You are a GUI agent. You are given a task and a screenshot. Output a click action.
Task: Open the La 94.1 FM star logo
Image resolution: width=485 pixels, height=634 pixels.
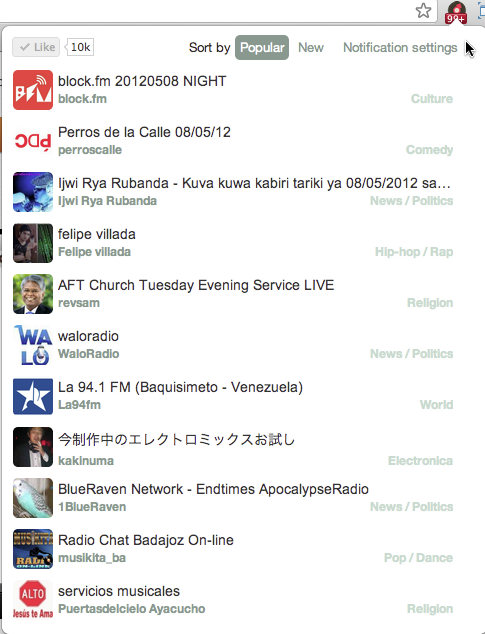click(33, 396)
